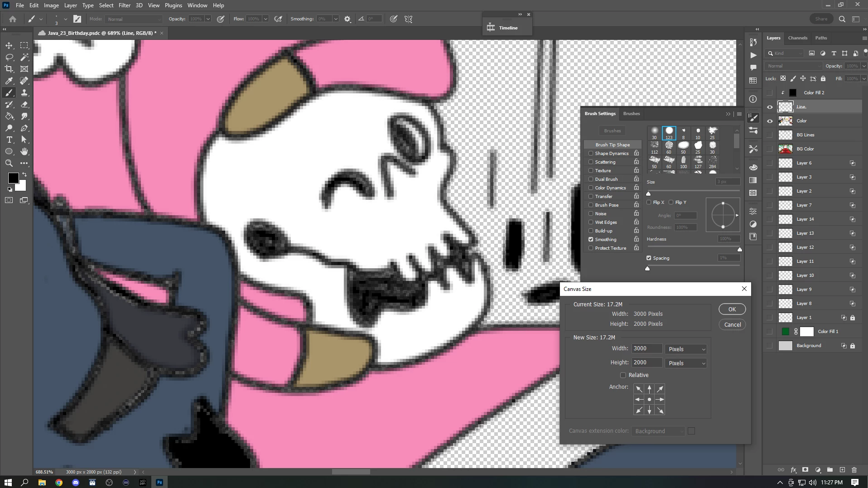Screen dimensions: 868x488
Task: Select the Crop tool
Action: coord(9,69)
